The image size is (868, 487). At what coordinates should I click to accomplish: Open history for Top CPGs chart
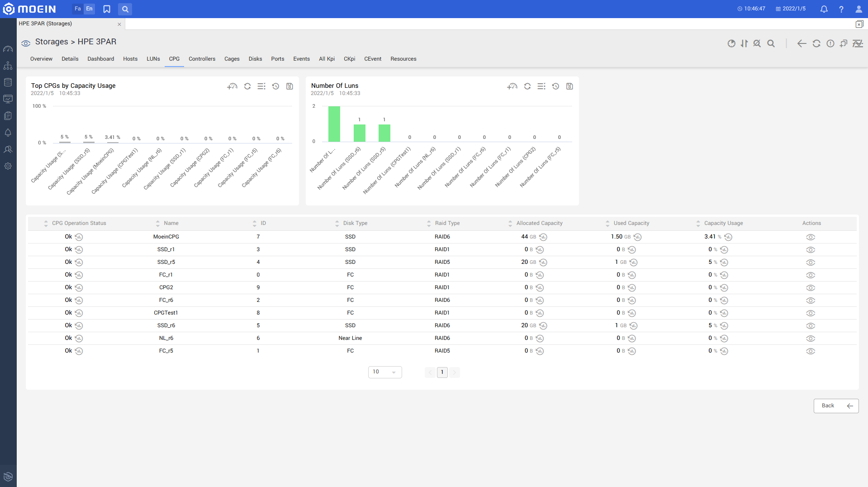pyautogui.click(x=275, y=86)
